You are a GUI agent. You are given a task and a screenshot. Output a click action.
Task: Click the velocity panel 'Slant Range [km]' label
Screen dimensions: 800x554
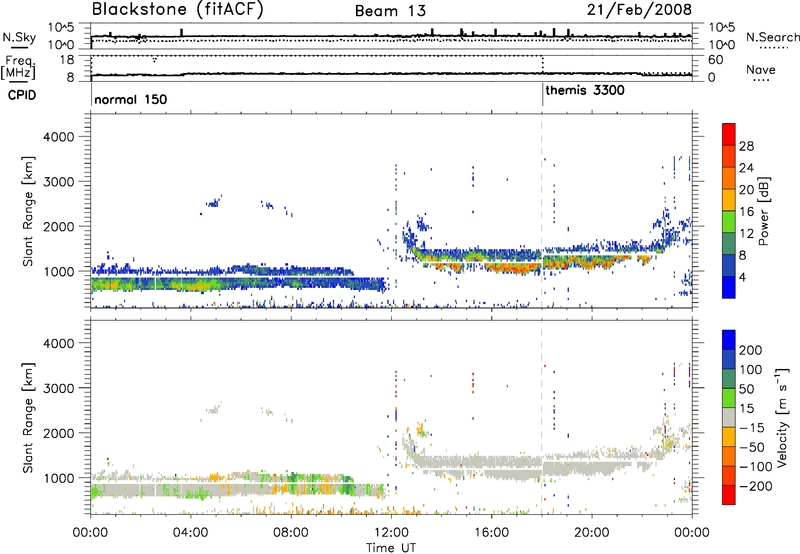[x=28, y=418]
